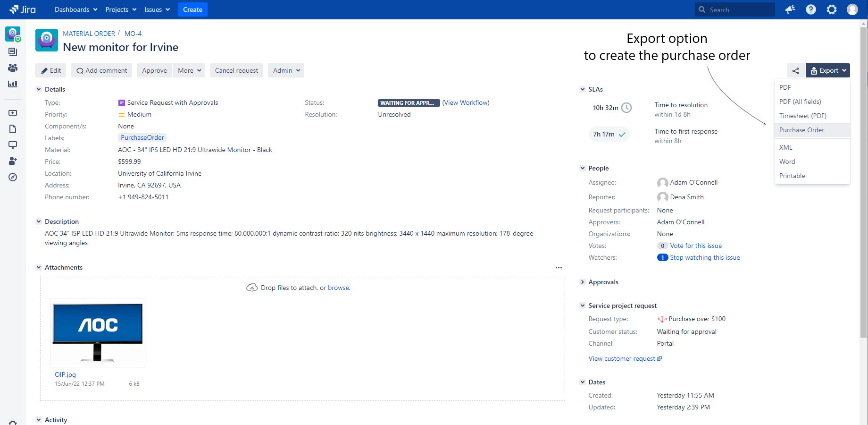Click the upload cloud icon
This screenshot has height=425, width=868.
252,288
